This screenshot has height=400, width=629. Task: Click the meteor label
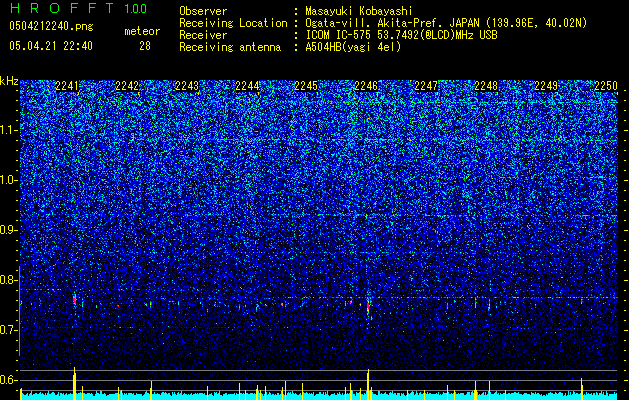tap(142, 31)
